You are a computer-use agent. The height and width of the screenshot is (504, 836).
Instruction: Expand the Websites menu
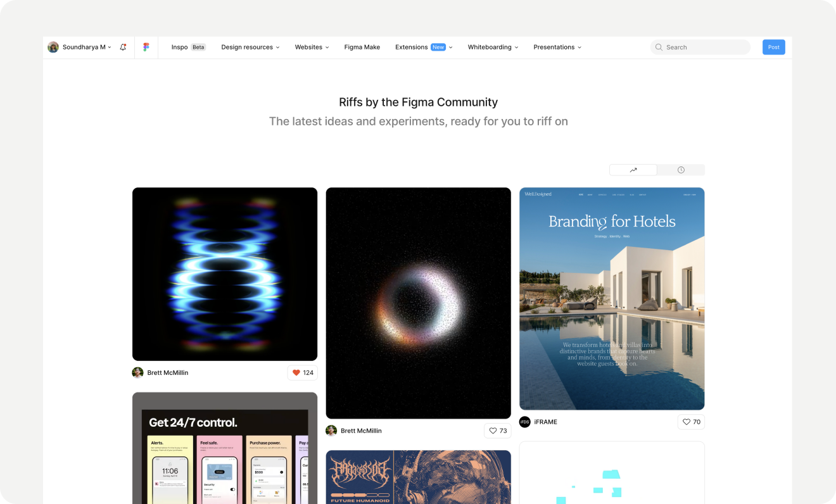tap(312, 47)
